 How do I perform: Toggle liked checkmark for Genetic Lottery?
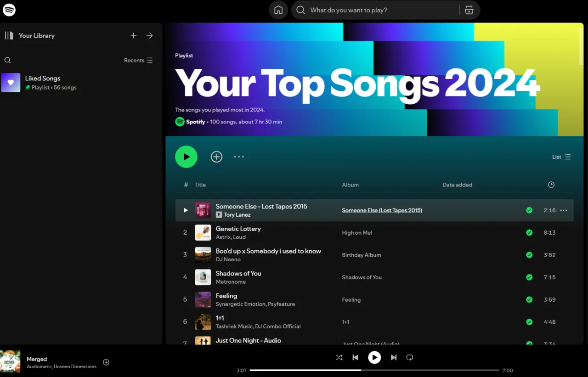[529, 233]
